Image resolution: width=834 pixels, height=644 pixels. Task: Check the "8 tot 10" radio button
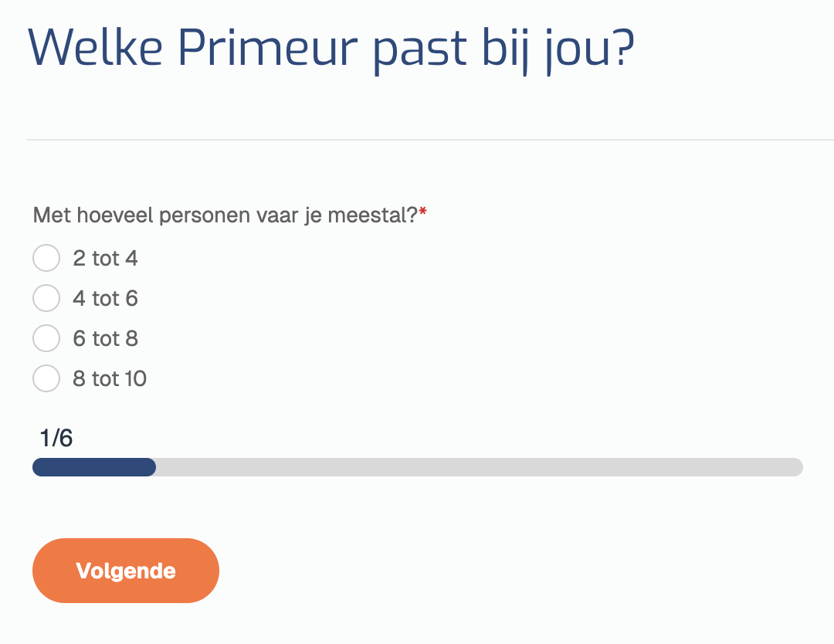(x=46, y=379)
